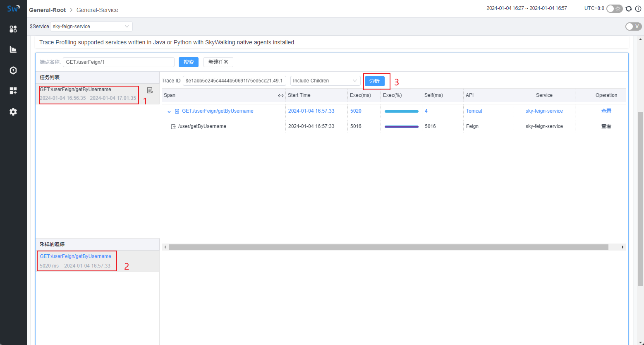Click the info icon in the top-right corner
The height and width of the screenshot is (345, 644).
click(x=638, y=9)
